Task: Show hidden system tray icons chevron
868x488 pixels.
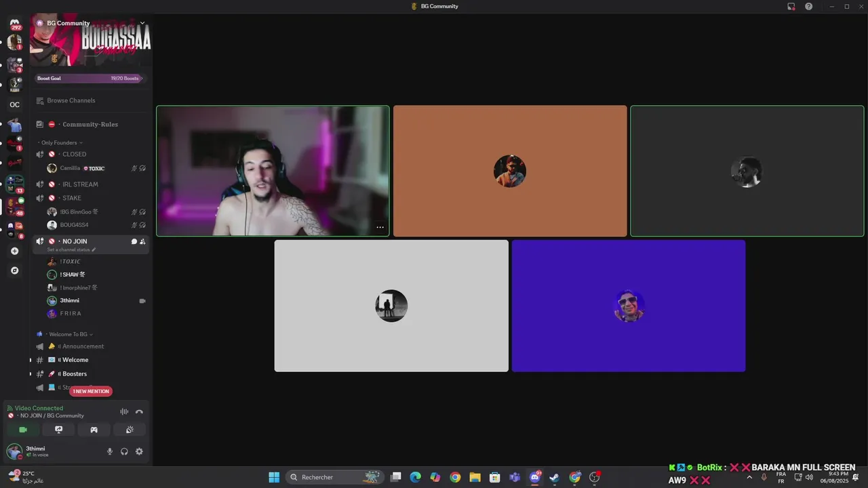Action: (x=749, y=477)
